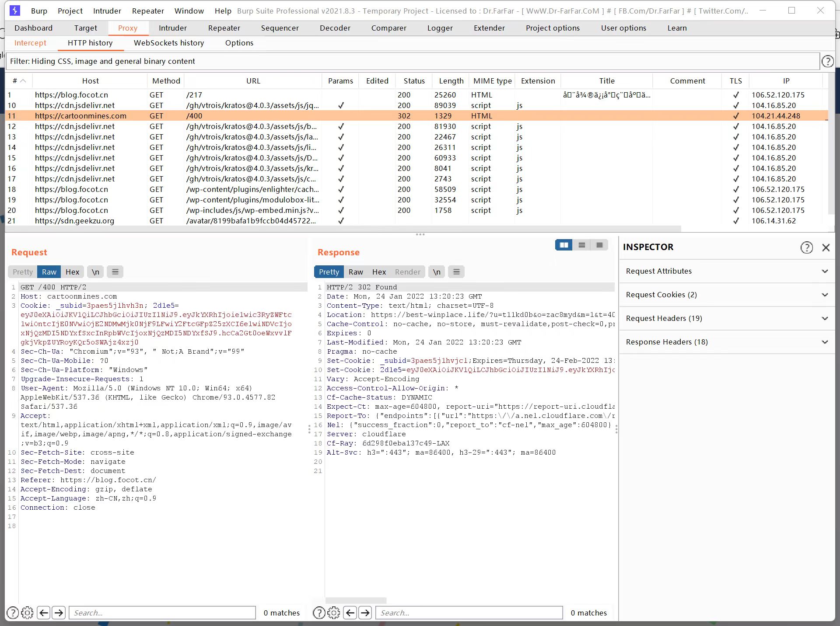The width and height of the screenshot is (840, 626).
Task: Click the history table horizontal scrollbar
Action: point(343,229)
